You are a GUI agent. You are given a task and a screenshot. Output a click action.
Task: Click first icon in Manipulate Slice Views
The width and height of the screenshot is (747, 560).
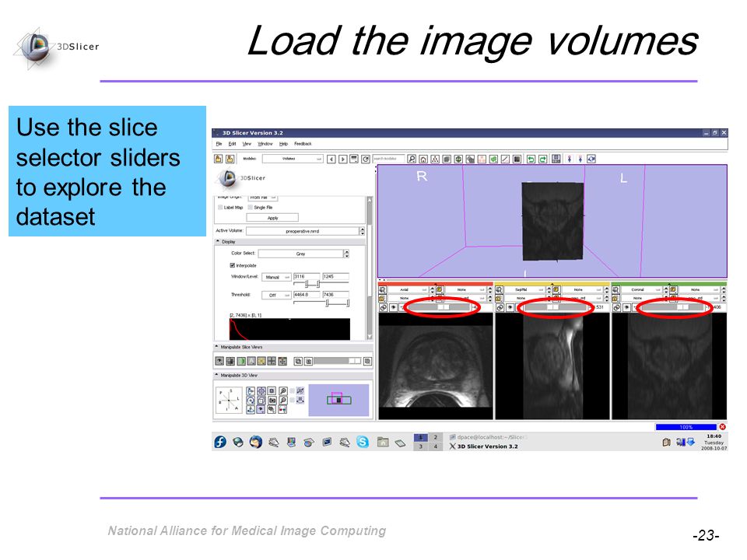coord(219,362)
